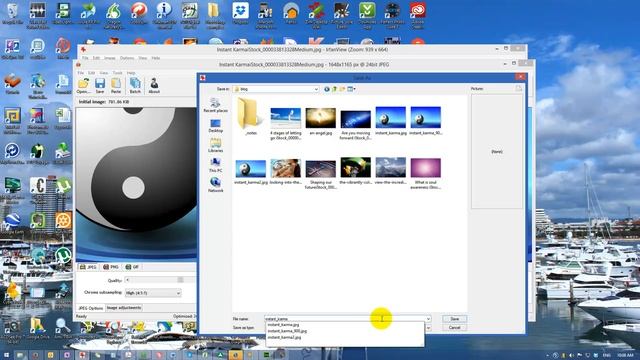This screenshot has width=640, height=360.
Task: Open the Chroma subsampling dropdown in RIOT
Action: [153, 293]
